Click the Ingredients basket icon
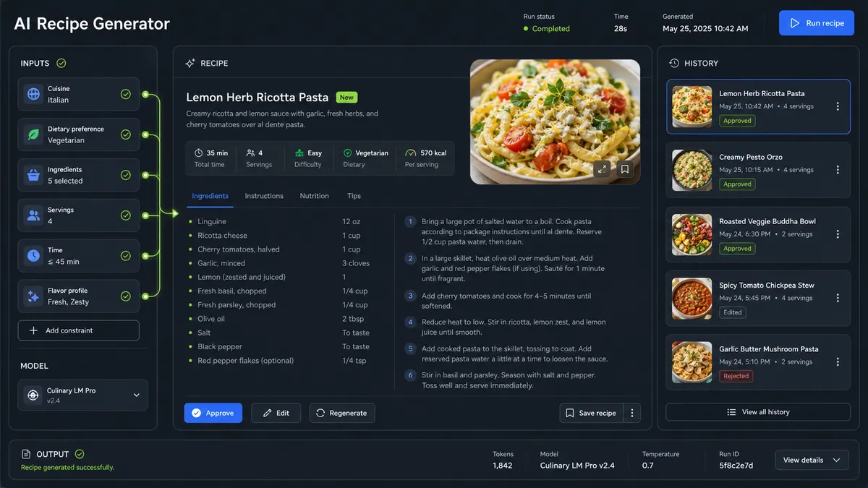 click(33, 175)
